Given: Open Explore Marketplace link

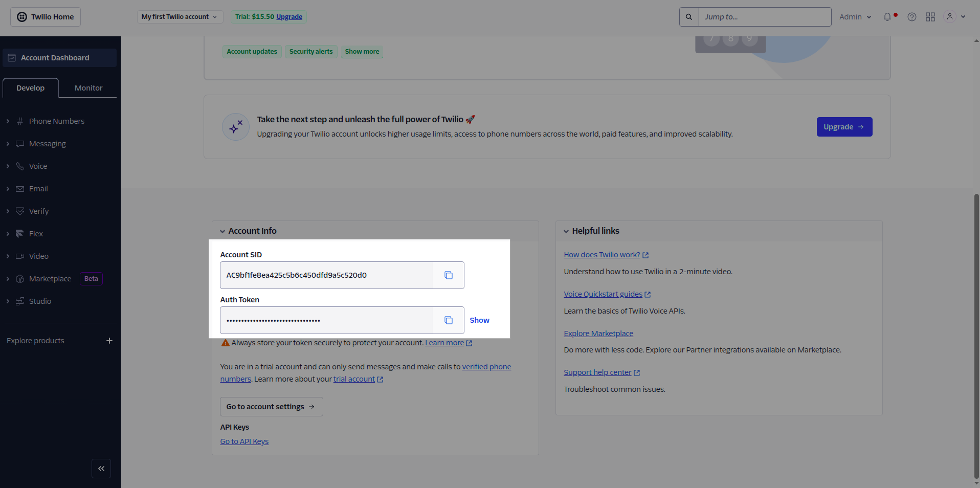Looking at the screenshot, I should click(x=598, y=334).
